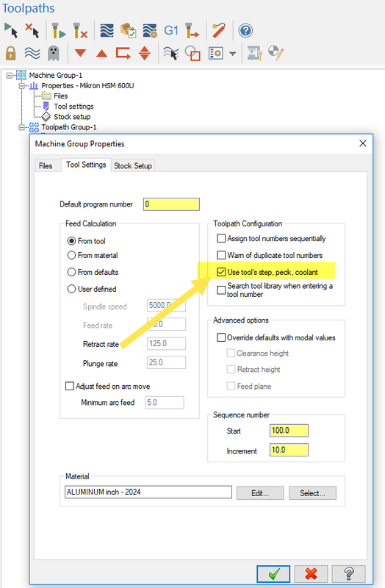The width and height of the screenshot is (385, 588).
Task: Move insert arrow up with red up triangle
Action: click(x=101, y=53)
